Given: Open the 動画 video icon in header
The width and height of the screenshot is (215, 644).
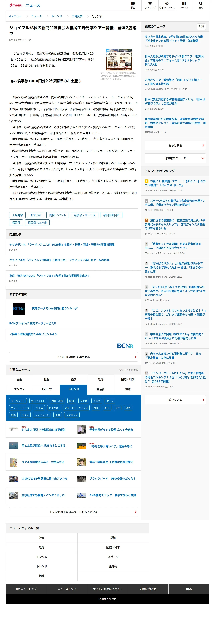Looking at the screenshot, I should point(133,5).
